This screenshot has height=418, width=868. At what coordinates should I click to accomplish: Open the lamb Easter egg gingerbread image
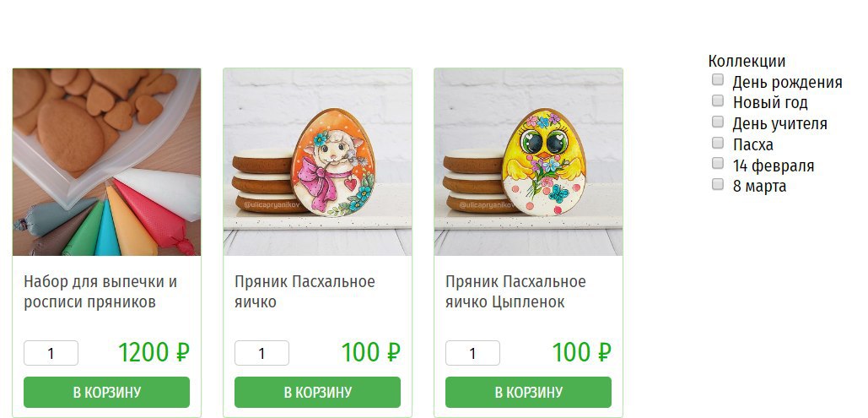[x=317, y=162]
